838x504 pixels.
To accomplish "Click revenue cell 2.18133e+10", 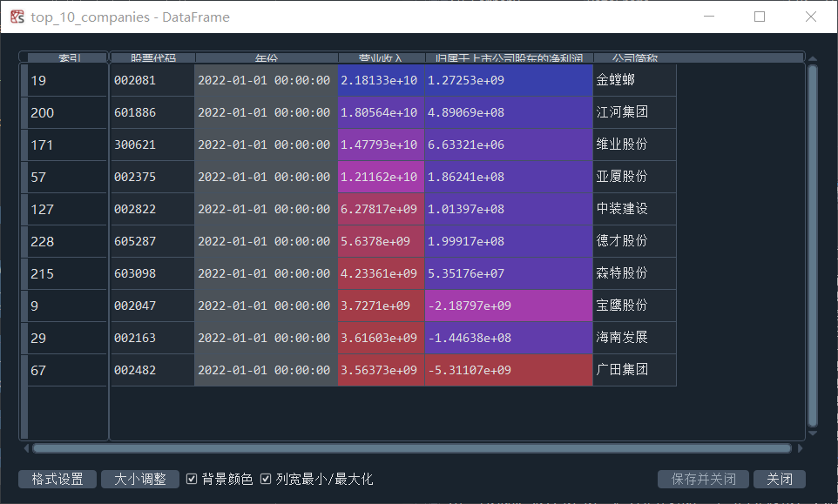I will [x=381, y=81].
